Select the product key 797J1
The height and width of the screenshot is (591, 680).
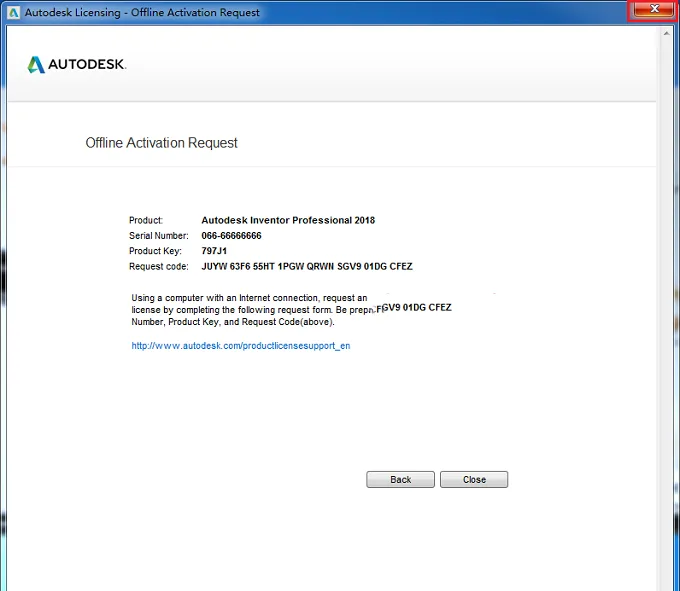click(214, 251)
